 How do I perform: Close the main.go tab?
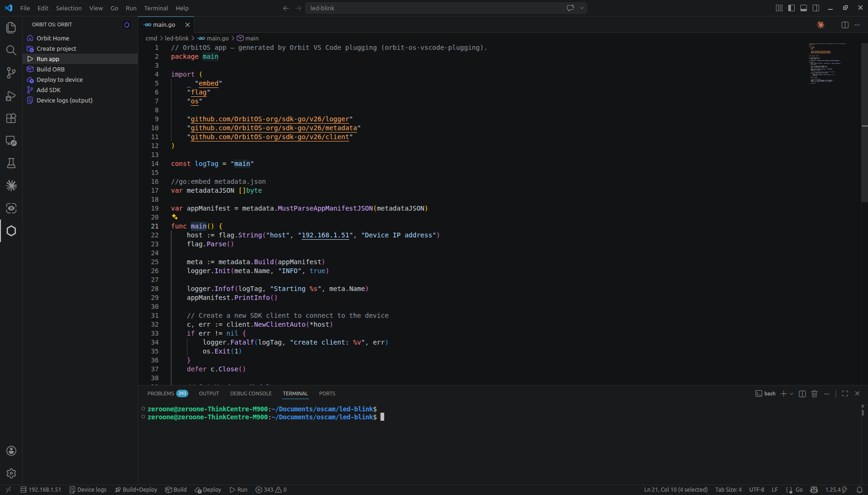[187, 25]
